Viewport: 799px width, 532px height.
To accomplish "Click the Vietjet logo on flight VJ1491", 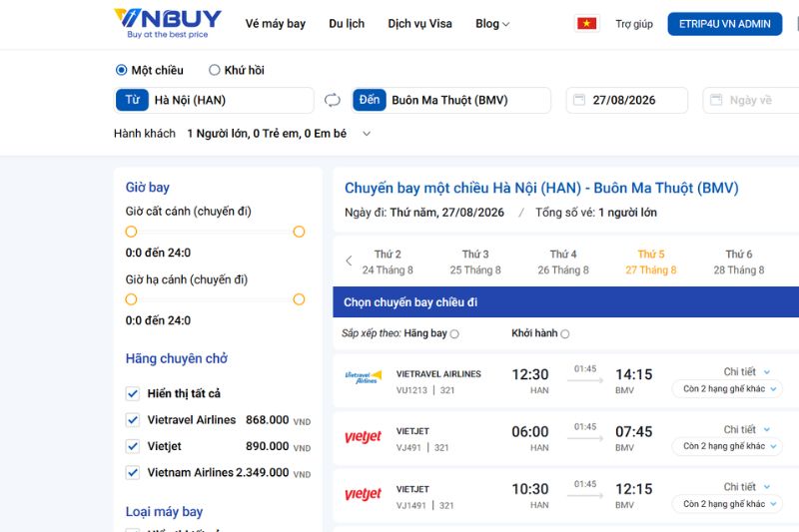I will click(x=363, y=494).
